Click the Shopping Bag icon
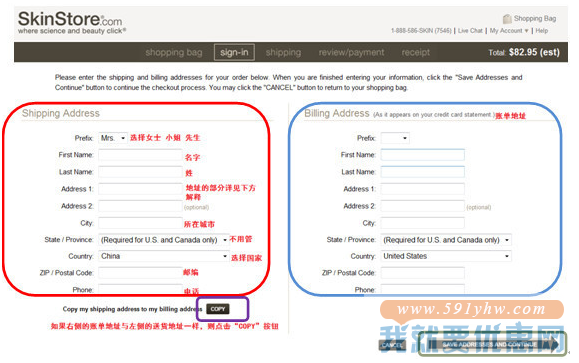 pos(507,18)
